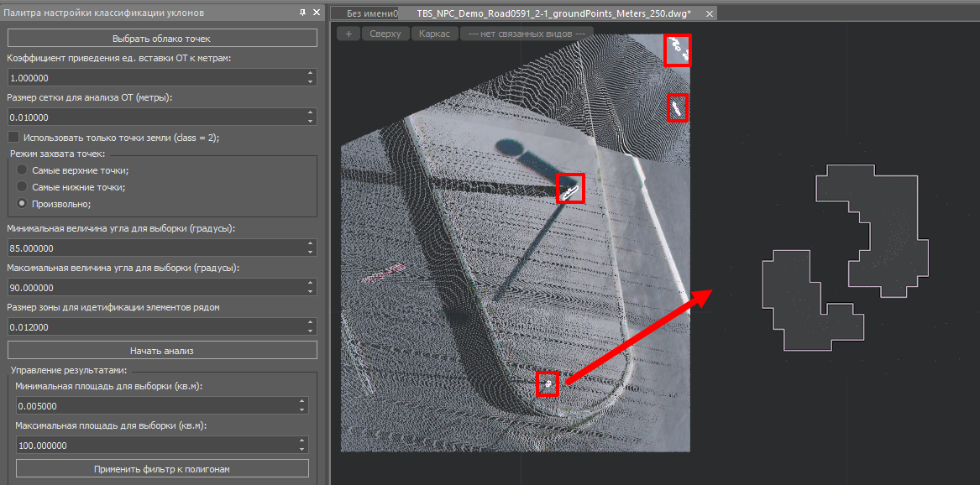Image resolution: width=980 pixels, height=485 pixels.
Task: Select 'Самые верхние точки' radio option
Action: (x=22, y=169)
